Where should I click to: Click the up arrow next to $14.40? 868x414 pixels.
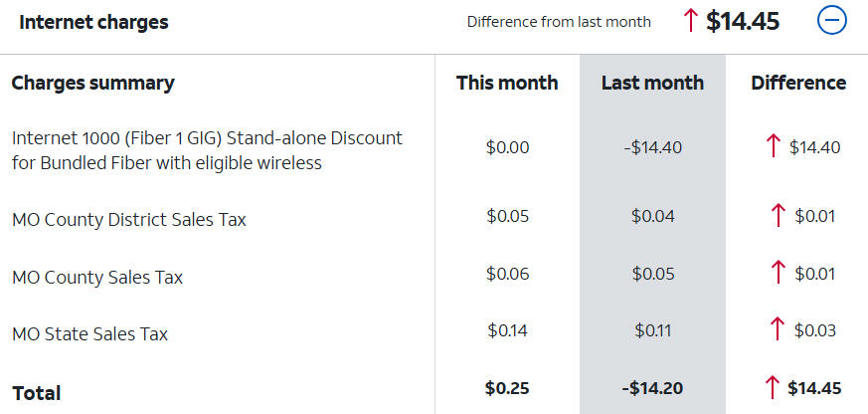pyautogui.click(x=774, y=147)
